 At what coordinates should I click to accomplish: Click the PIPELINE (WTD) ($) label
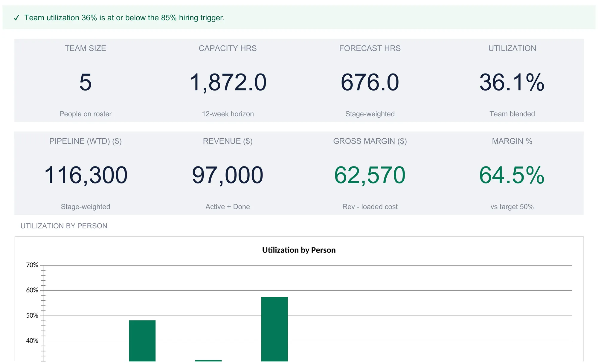(86, 141)
